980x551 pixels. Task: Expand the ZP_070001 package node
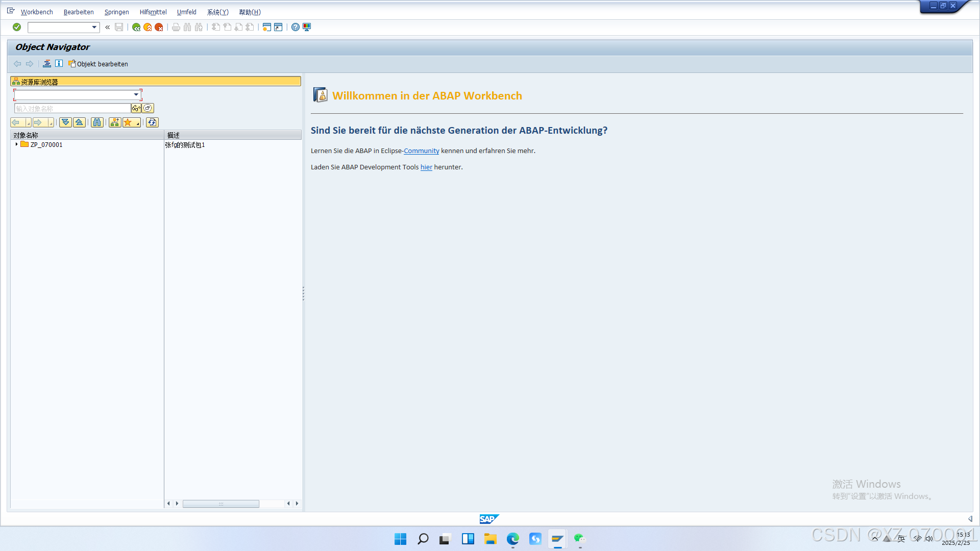[16, 144]
